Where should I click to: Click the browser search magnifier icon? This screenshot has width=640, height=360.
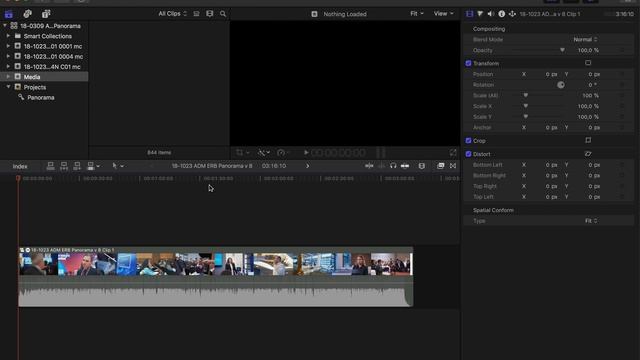click(x=223, y=14)
